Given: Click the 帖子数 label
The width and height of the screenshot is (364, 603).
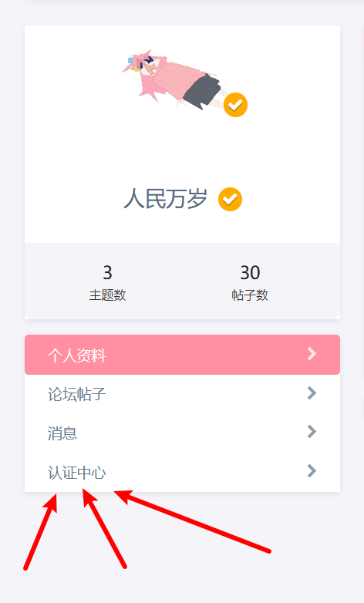Looking at the screenshot, I should click(x=250, y=295).
